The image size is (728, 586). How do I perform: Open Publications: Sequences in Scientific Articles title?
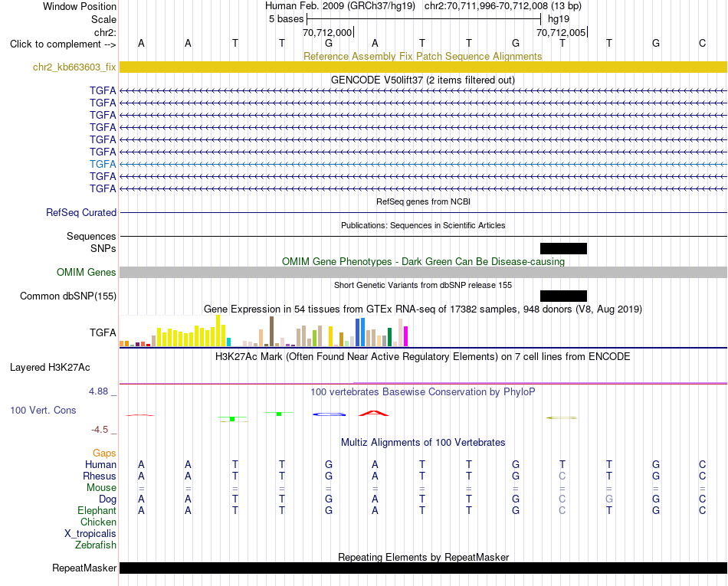423,225
